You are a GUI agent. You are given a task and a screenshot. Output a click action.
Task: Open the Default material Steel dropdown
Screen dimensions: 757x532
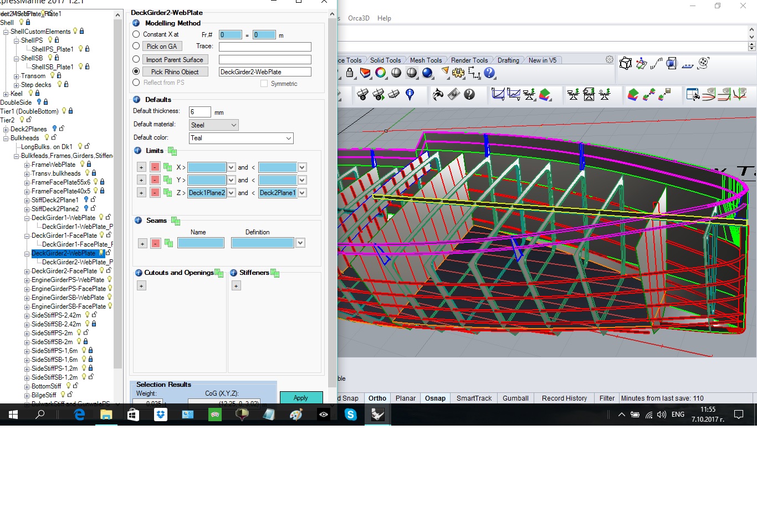point(214,125)
